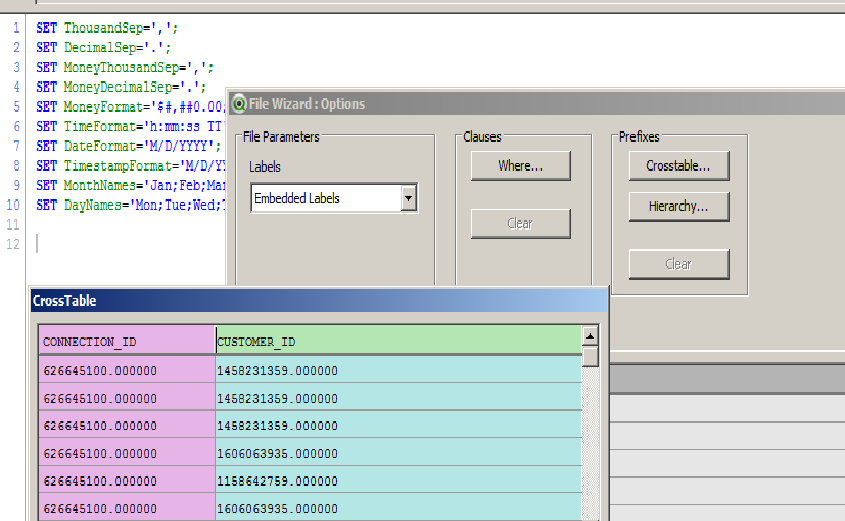
Task: Click the QlikView icon in File Wizard title bar
Action: 239,104
